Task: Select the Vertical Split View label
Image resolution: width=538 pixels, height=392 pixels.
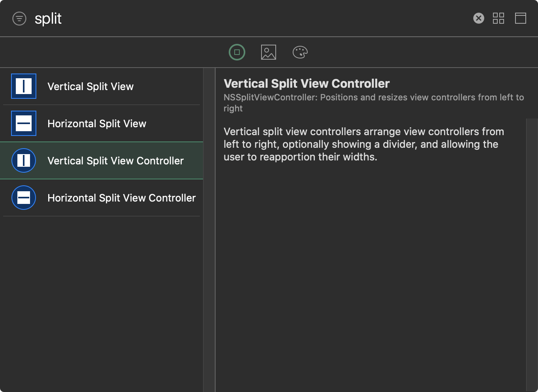Action: click(x=90, y=87)
